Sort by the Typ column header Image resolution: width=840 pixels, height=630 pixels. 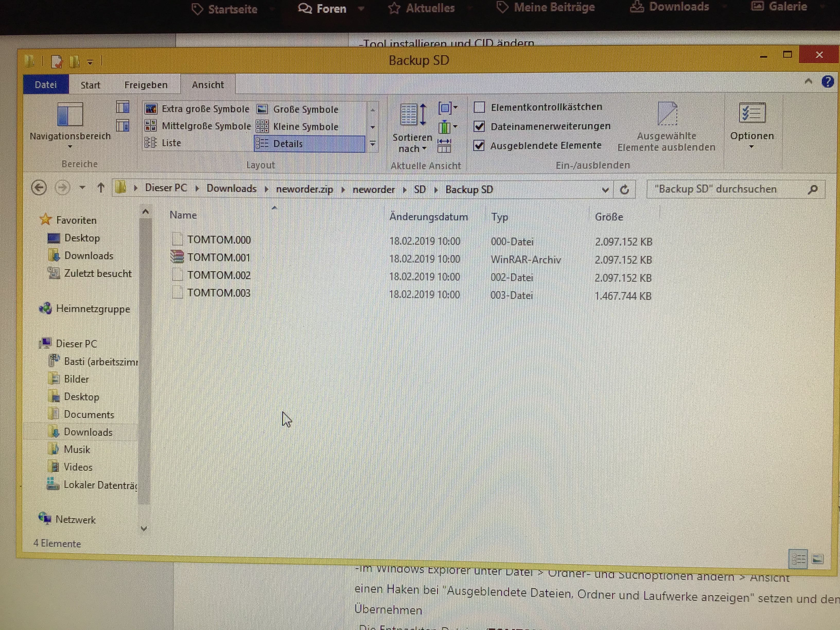(x=499, y=217)
